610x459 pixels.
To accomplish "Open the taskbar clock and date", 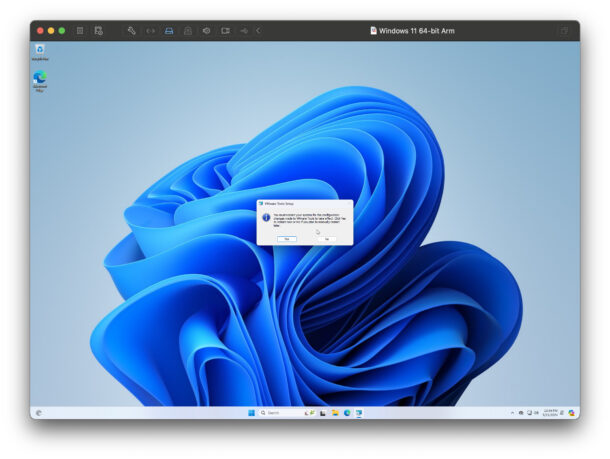I will click(x=548, y=412).
